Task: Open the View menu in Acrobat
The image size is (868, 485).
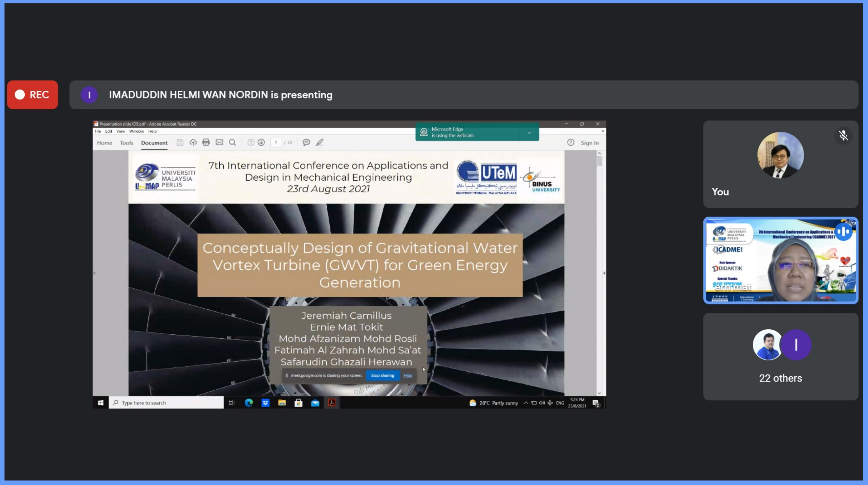Action: pyautogui.click(x=120, y=131)
